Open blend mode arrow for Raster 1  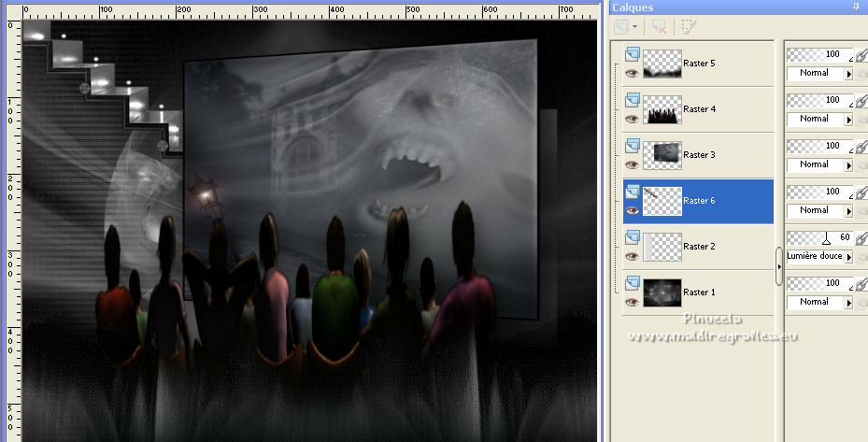tap(848, 304)
